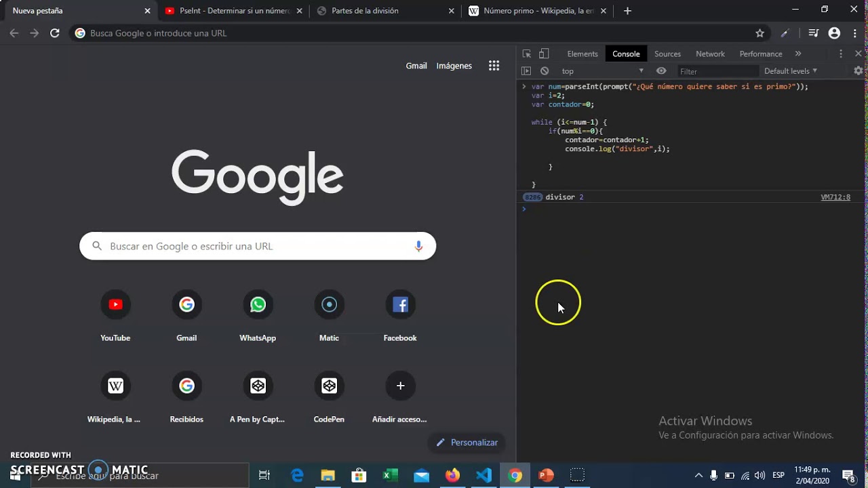Open the Matic shortcut
Viewport: 868px width, 488px height.
pyautogui.click(x=329, y=316)
